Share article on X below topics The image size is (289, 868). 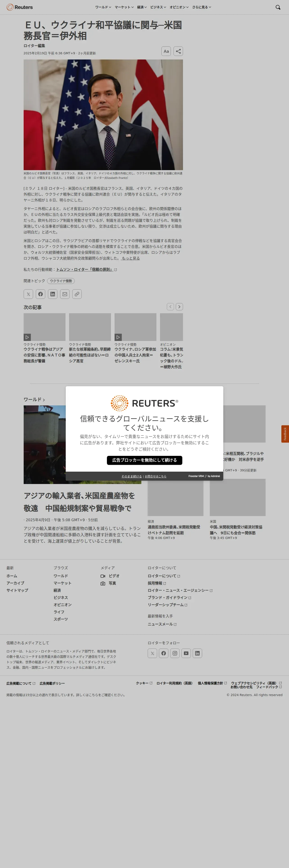tap(28, 294)
